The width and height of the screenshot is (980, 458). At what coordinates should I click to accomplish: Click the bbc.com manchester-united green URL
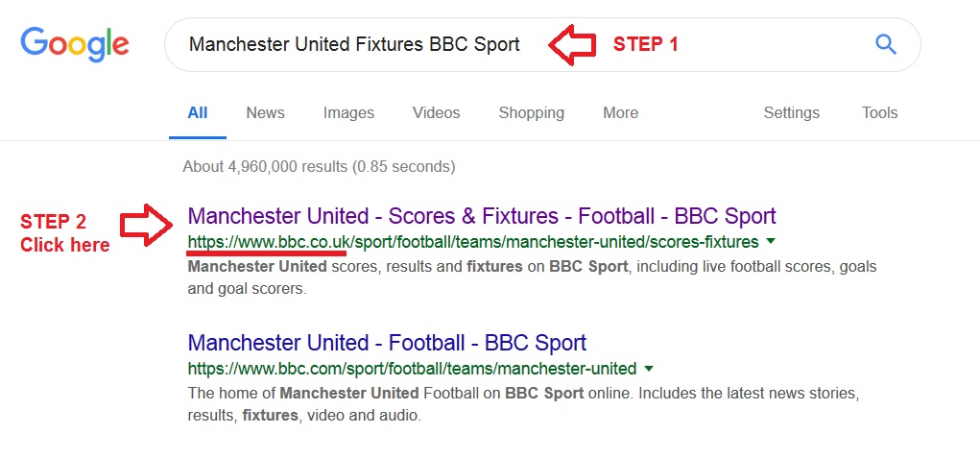tap(412, 369)
